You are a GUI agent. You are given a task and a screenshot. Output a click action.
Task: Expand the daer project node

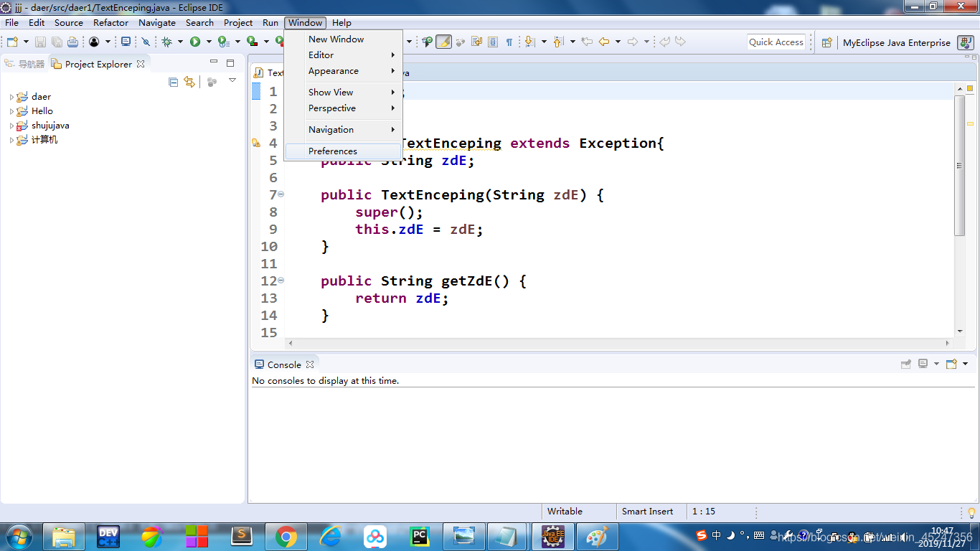[11, 97]
